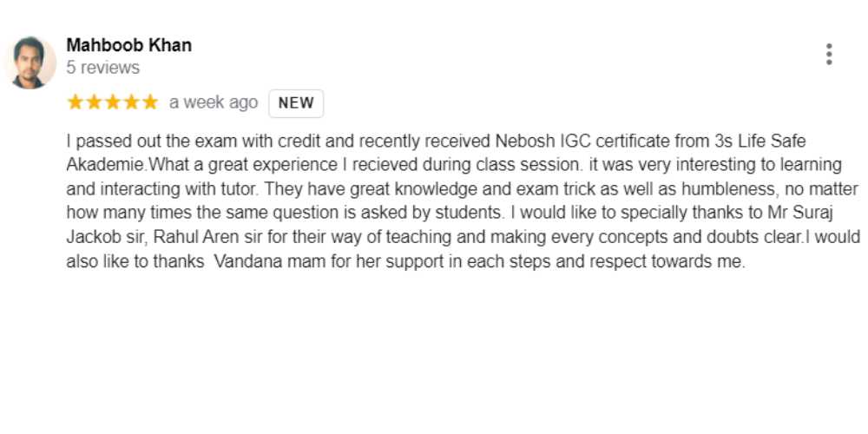Click the NEW badge beside the date
This screenshot has width=868, height=434.
click(296, 103)
